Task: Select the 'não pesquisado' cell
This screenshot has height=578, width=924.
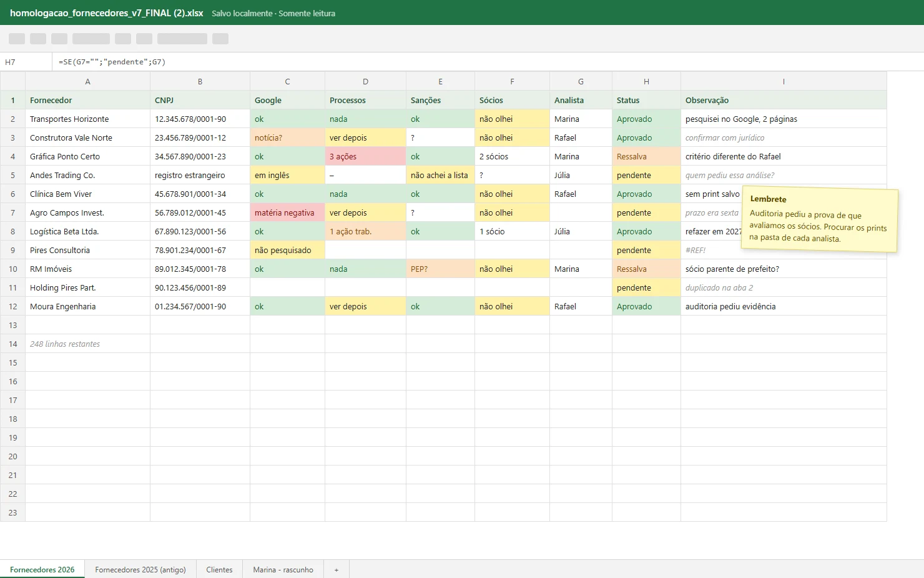Action: (x=287, y=250)
